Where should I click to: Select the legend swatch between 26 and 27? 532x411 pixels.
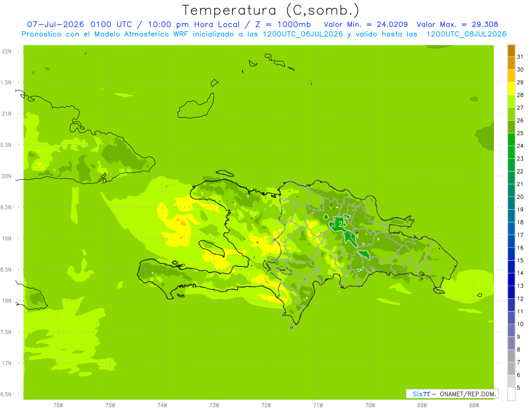click(x=511, y=114)
